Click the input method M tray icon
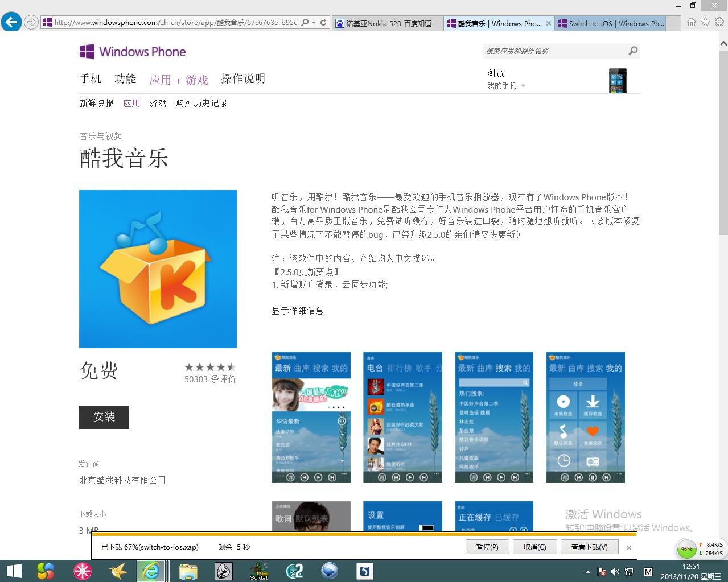Screen dimensions: 728x582 click(x=648, y=572)
